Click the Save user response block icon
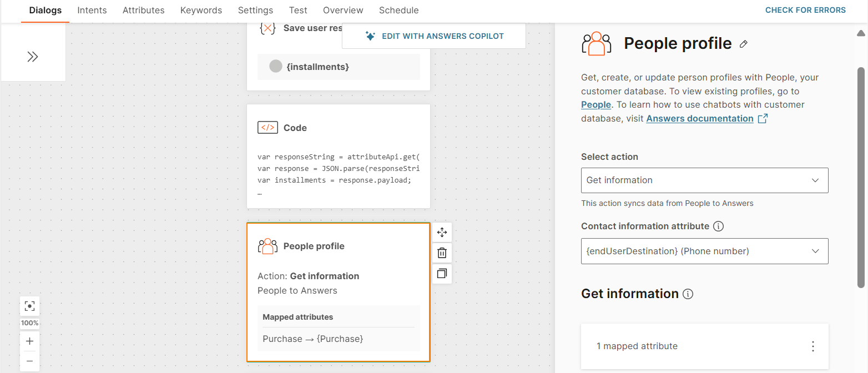The width and height of the screenshot is (868, 373). [268, 28]
